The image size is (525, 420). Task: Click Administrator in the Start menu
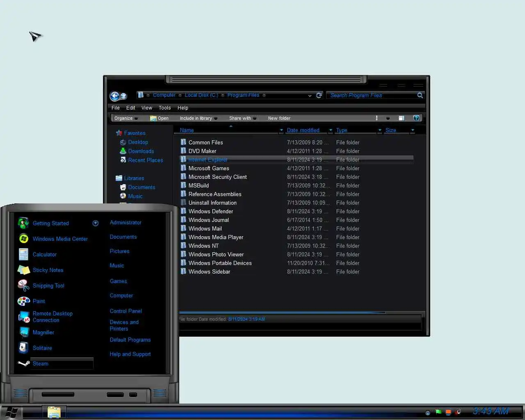(x=126, y=222)
